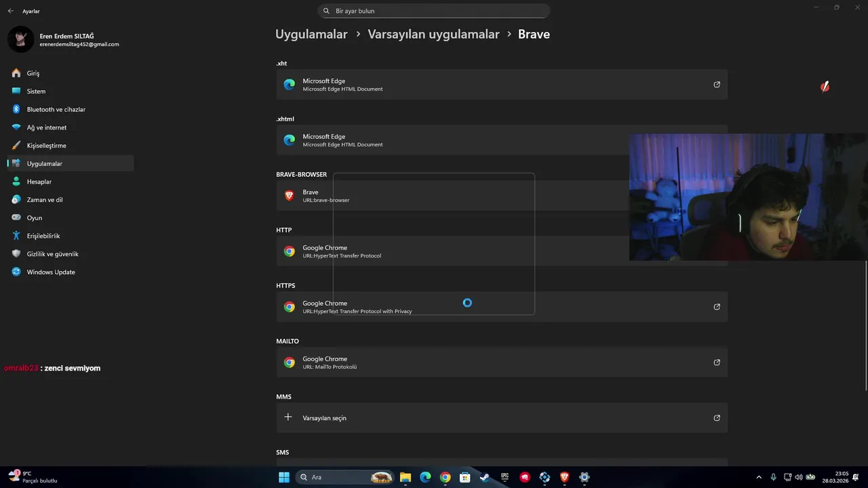Screen dimensions: 868x488
Task: Change default for .xhtml Microsoft Edge row
Action: coord(502,140)
